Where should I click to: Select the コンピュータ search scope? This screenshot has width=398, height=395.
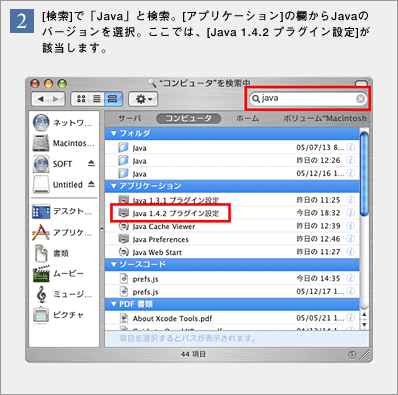coord(188,118)
